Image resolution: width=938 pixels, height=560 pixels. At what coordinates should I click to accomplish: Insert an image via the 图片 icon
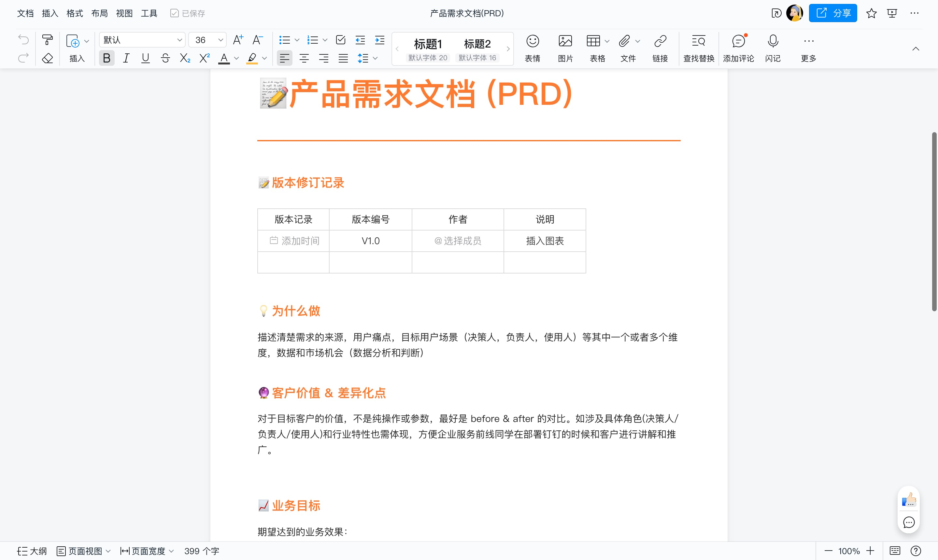tap(565, 48)
